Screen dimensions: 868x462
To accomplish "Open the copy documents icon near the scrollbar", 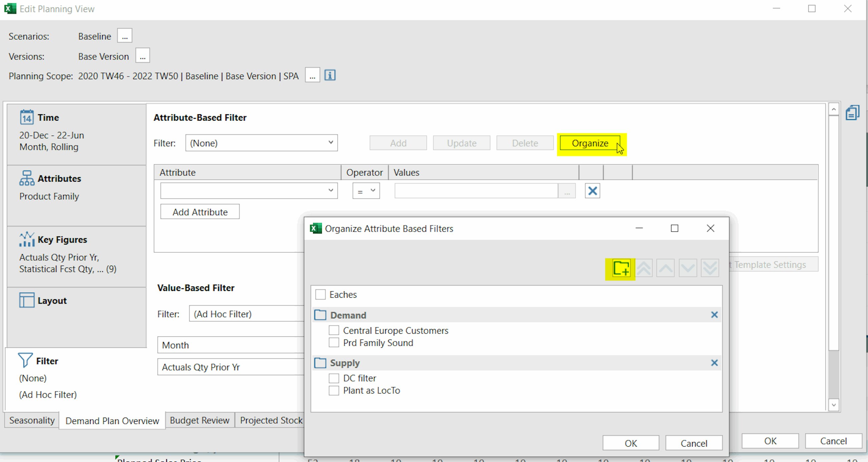I will (x=853, y=112).
